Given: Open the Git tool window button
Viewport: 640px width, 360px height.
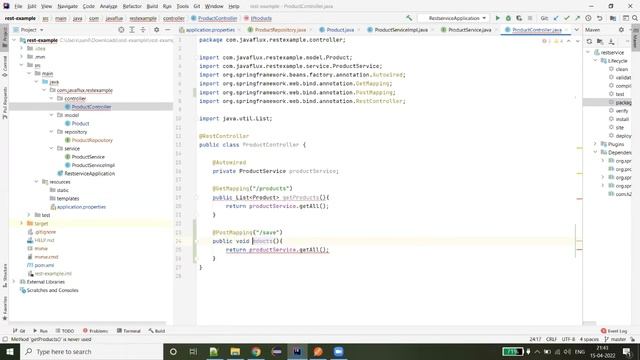Looking at the screenshot, I should [19, 331].
